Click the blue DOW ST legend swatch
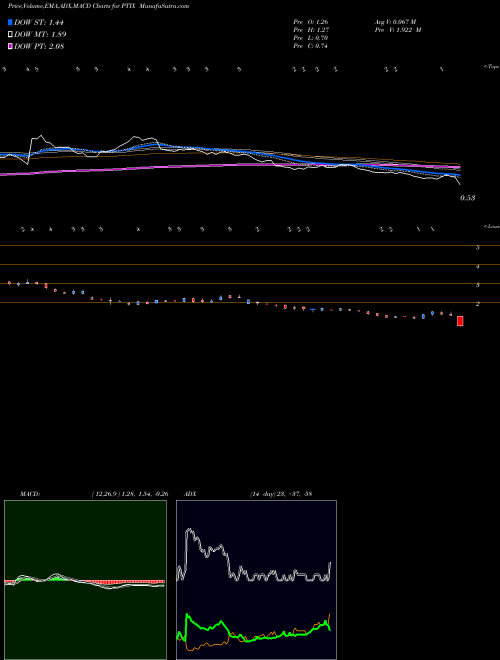Viewport: 500px width, 660px height. (x=10, y=22)
